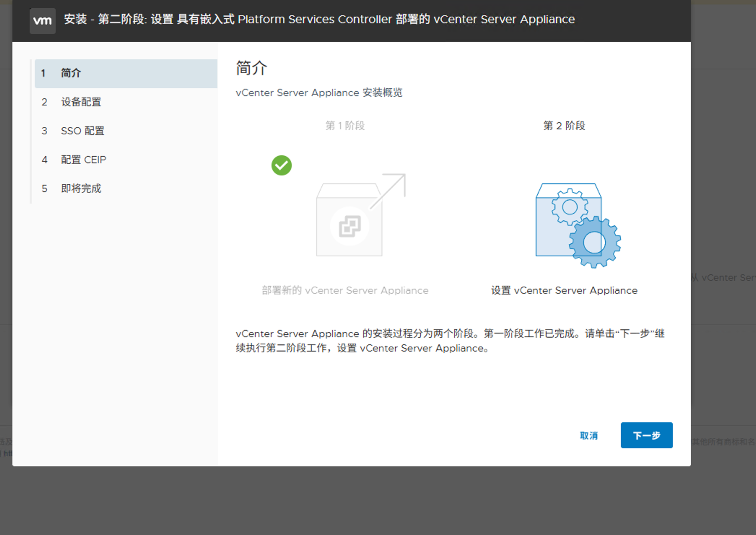Select step 1 简介 in wizard sidebar
This screenshot has height=535, width=756.
pos(126,73)
